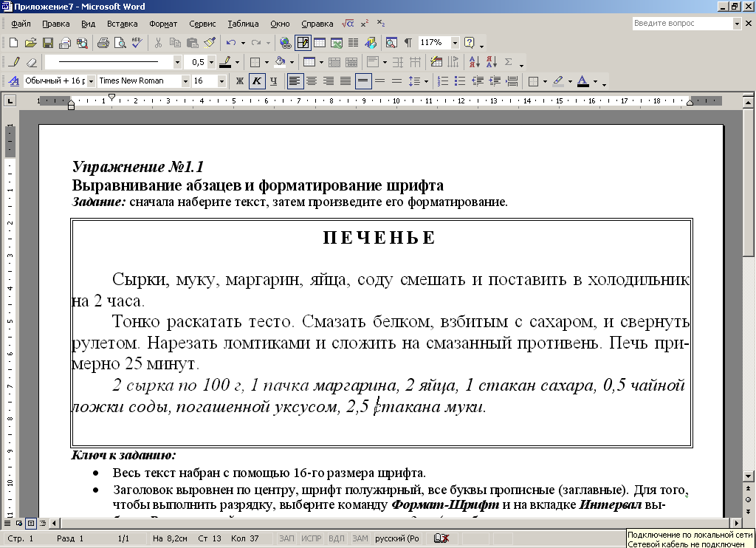Click the ЗАП macro record status indicator

click(x=286, y=538)
